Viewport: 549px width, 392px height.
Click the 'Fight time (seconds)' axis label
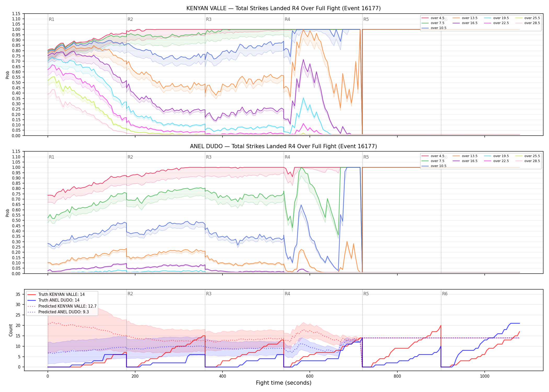284,383
